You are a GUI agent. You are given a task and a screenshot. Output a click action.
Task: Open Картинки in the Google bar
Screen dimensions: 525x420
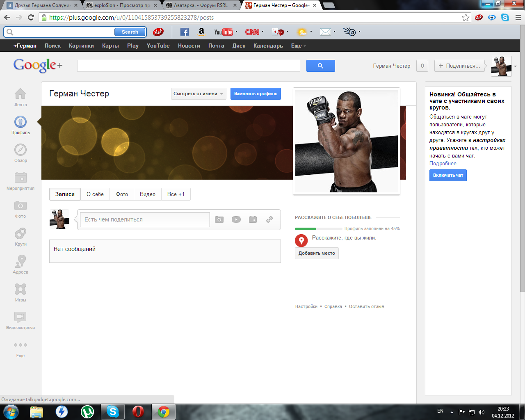tap(81, 46)
